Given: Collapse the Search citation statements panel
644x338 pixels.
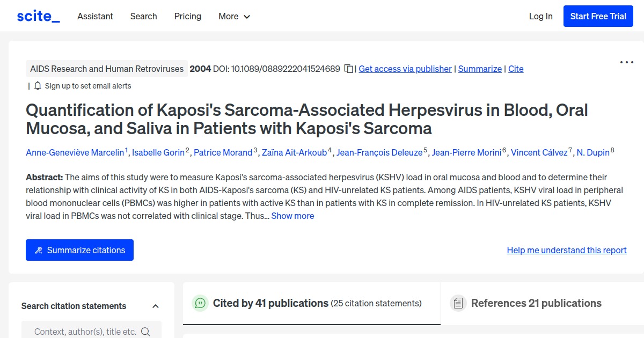Looking at the screenshot, I should (x=156, y=305).
